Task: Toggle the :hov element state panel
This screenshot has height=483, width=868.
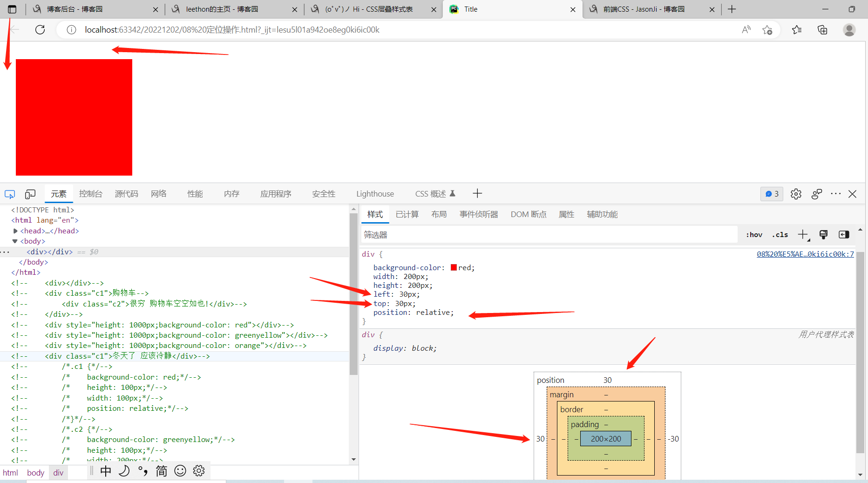Action: [x=754, y=235]
